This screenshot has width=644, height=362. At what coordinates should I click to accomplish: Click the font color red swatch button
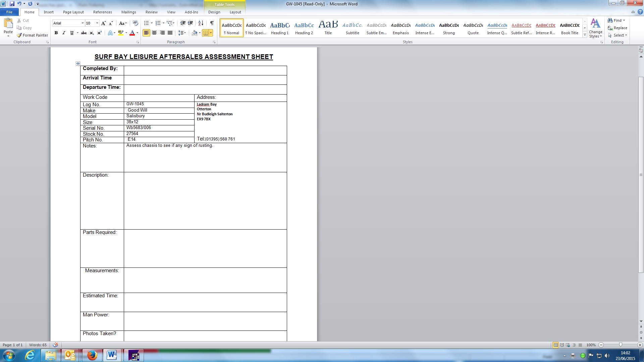tap(132, 33)
